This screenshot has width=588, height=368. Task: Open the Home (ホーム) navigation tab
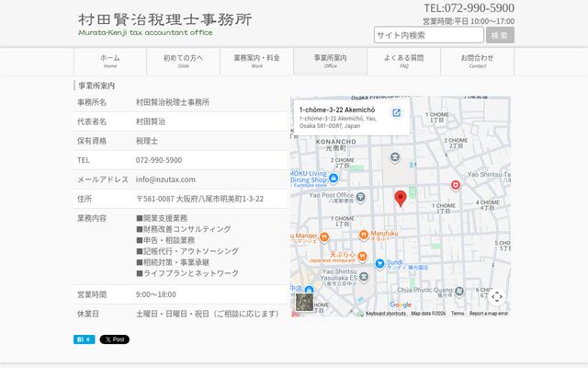click(110, 62)
